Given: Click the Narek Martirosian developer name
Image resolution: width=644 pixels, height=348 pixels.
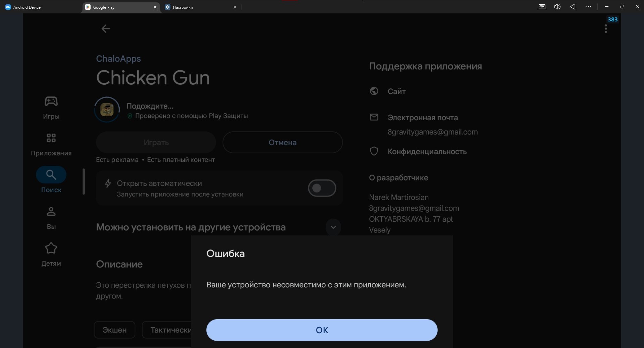Looking at the screenshot, I should (x=399, y=197).
